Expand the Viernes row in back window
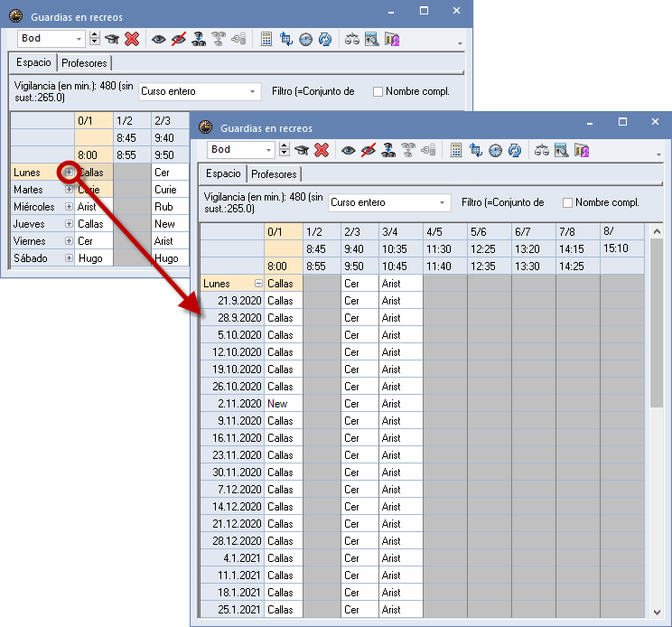 pos(69,241)
